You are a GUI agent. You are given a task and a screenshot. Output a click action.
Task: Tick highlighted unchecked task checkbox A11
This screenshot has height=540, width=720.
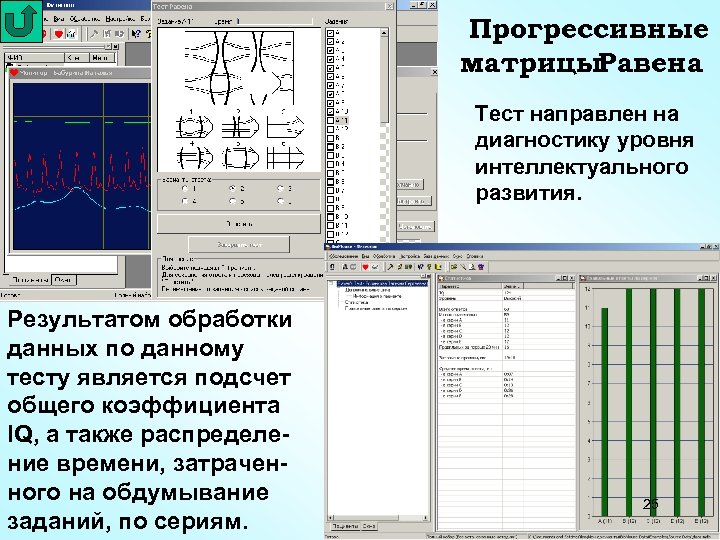330,120
